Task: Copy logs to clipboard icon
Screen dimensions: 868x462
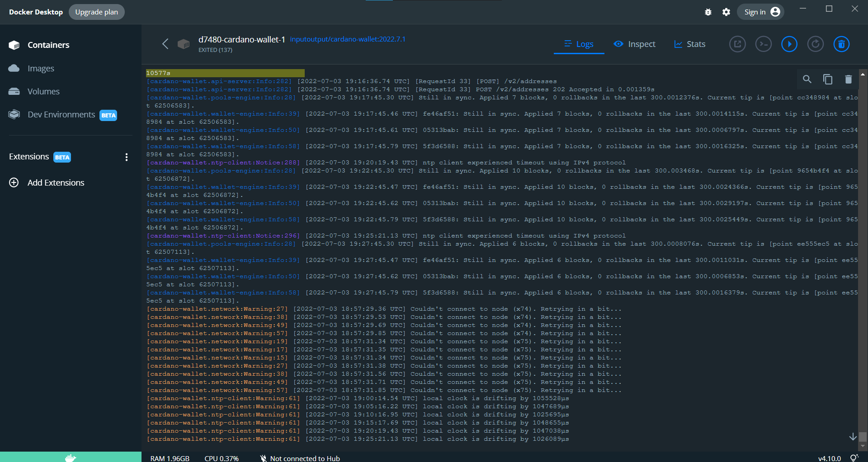Action: click(828, 79)
